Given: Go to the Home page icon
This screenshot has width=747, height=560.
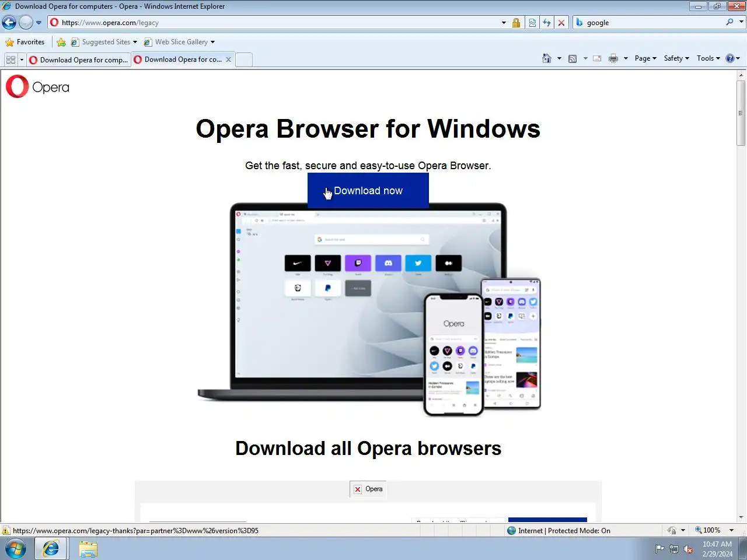Looking at the screenshot, I should (547, 58).
